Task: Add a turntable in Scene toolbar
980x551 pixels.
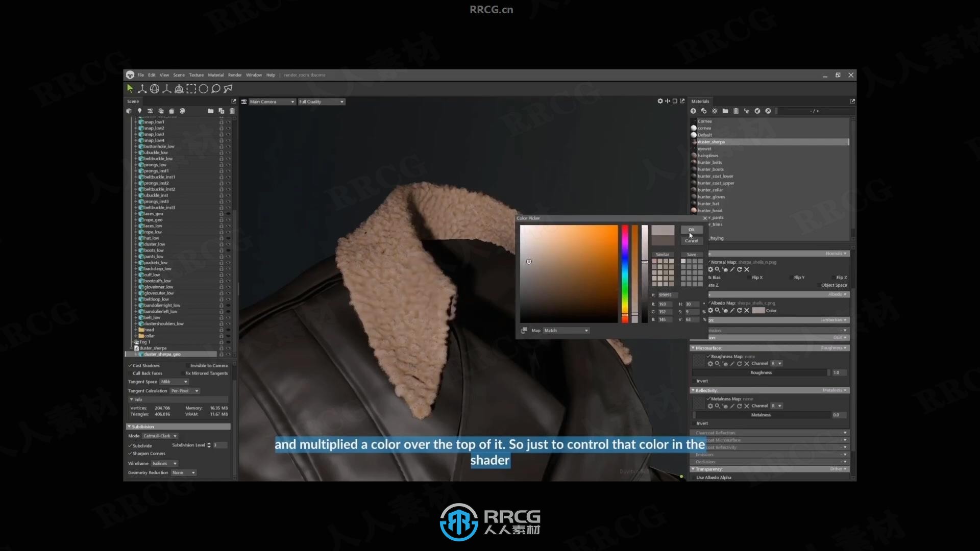Action: (x=182, y=111)
